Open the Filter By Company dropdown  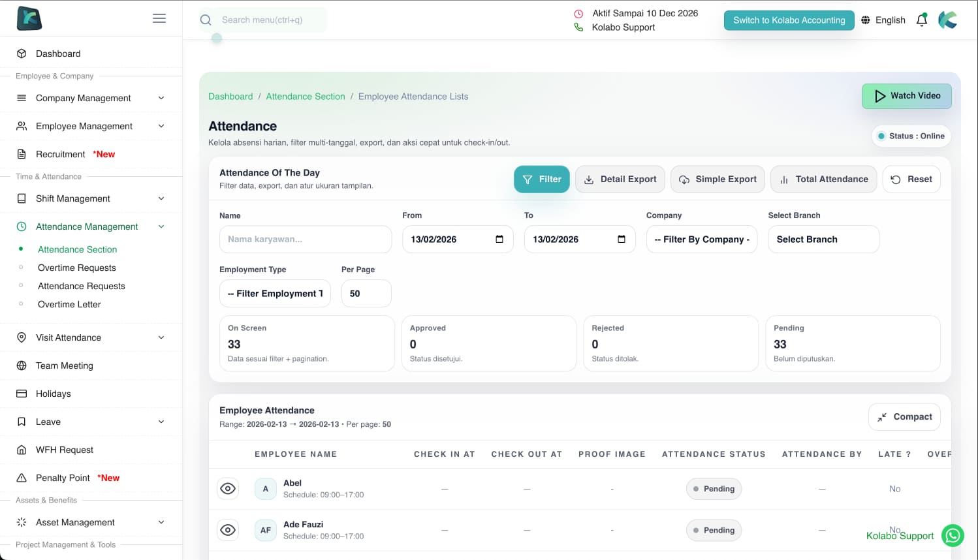tap(702, 240)
